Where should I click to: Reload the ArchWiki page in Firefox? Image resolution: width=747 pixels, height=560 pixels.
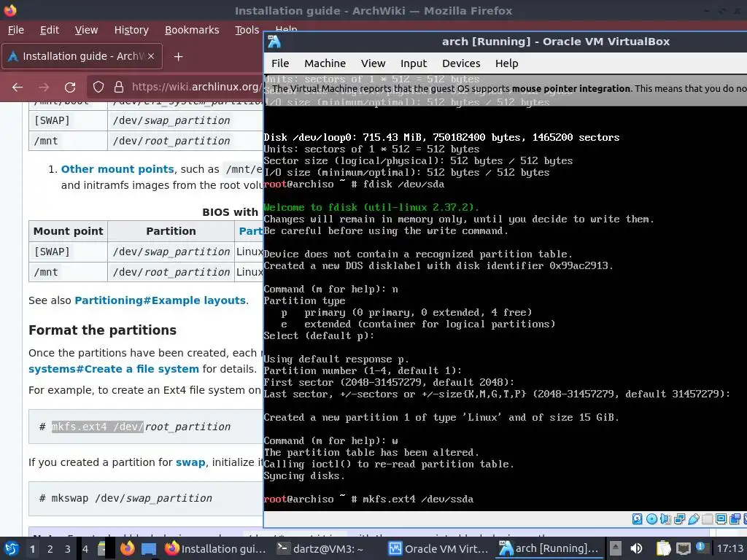pos(70,87)
